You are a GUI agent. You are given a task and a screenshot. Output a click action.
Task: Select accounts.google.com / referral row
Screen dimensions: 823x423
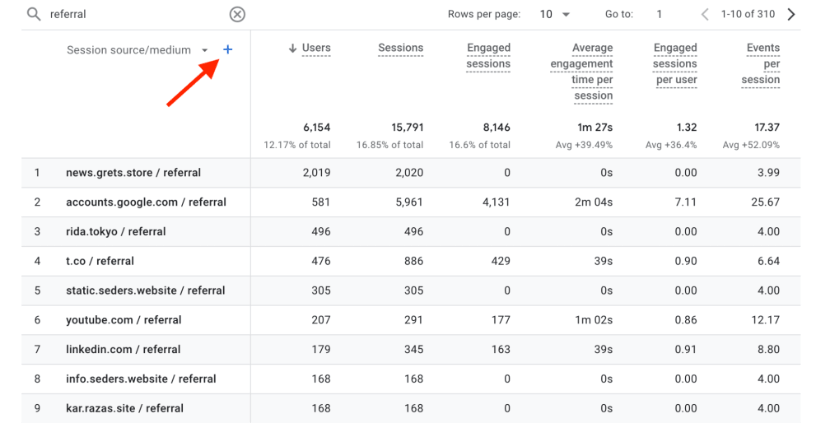tap(146, 202)
